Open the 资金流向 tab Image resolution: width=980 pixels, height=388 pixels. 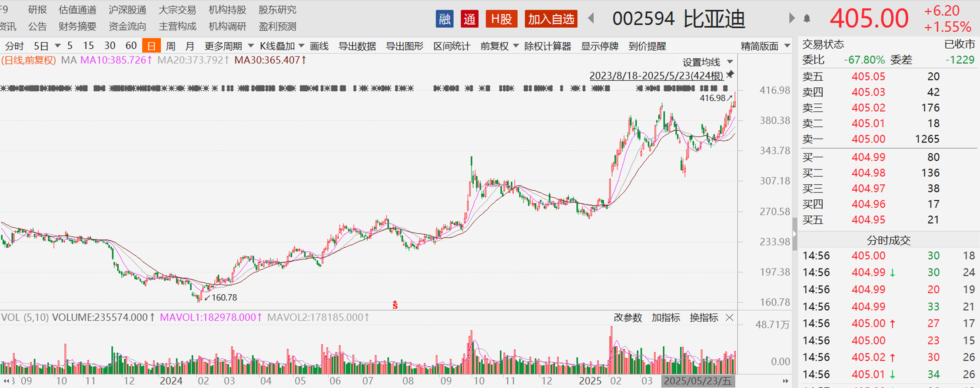tap(127, 27)
